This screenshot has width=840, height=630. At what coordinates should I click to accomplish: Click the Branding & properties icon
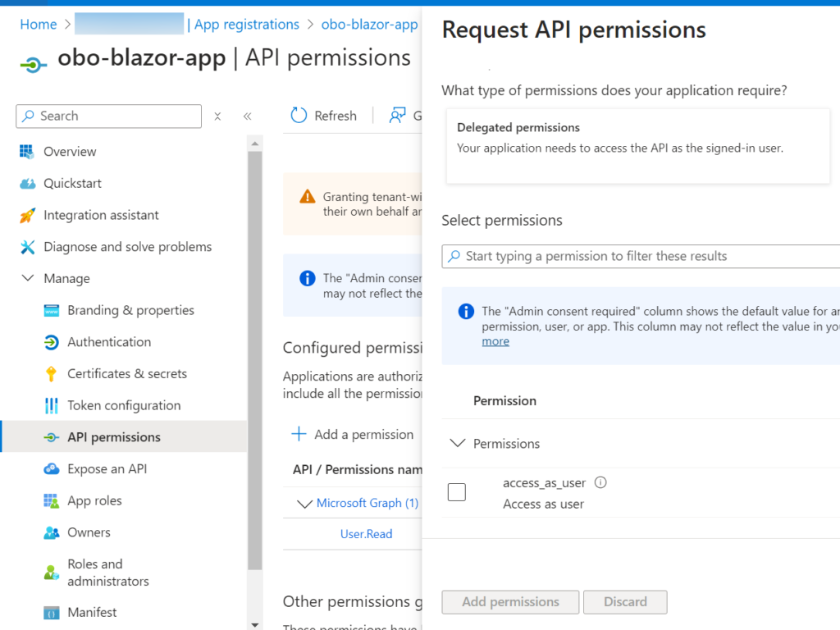(x=52, y=311)
